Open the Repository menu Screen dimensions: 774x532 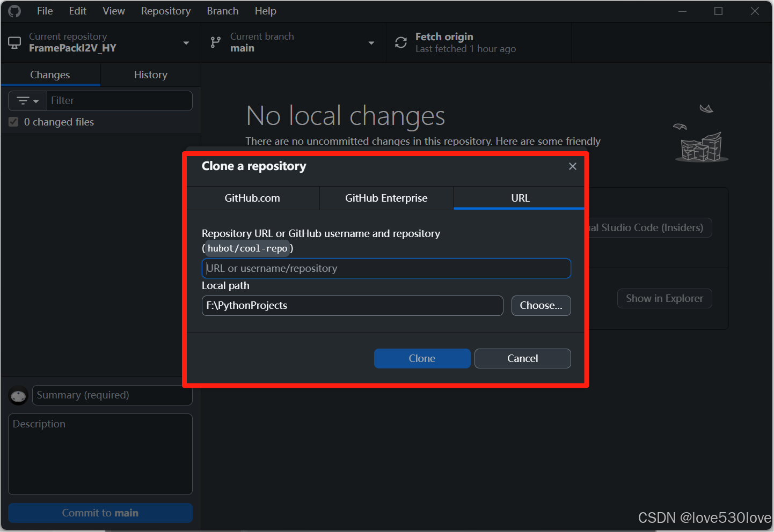(166, 11)
